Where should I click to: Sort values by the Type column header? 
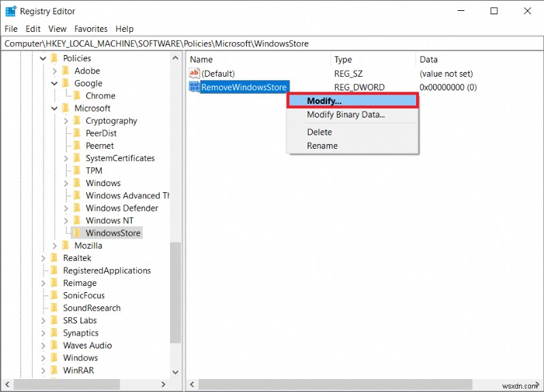343,59
